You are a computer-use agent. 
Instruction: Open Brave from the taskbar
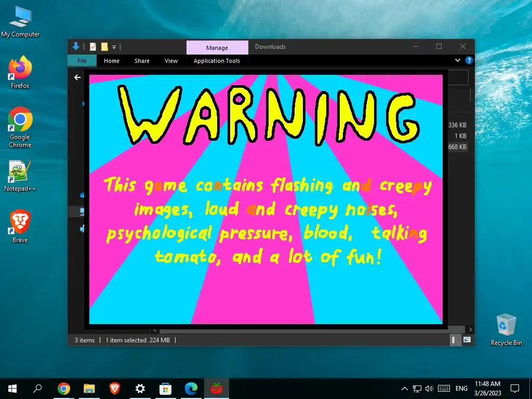[x=115, y=389]
